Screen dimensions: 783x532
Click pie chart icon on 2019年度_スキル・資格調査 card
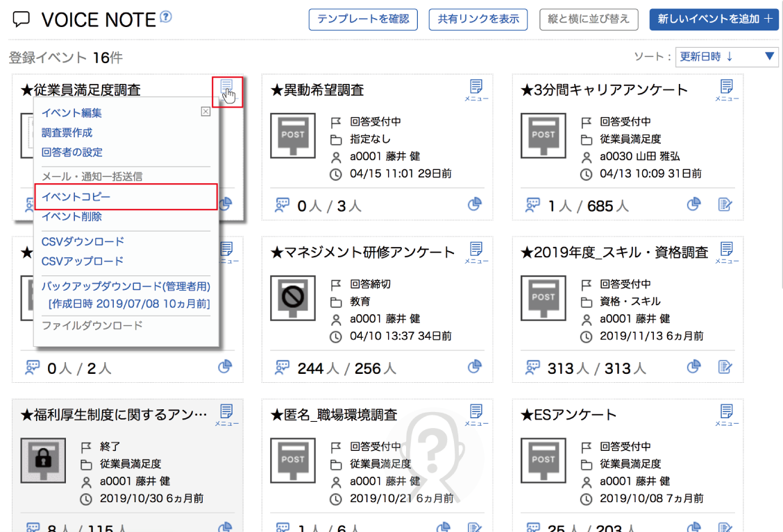(693, 366)
